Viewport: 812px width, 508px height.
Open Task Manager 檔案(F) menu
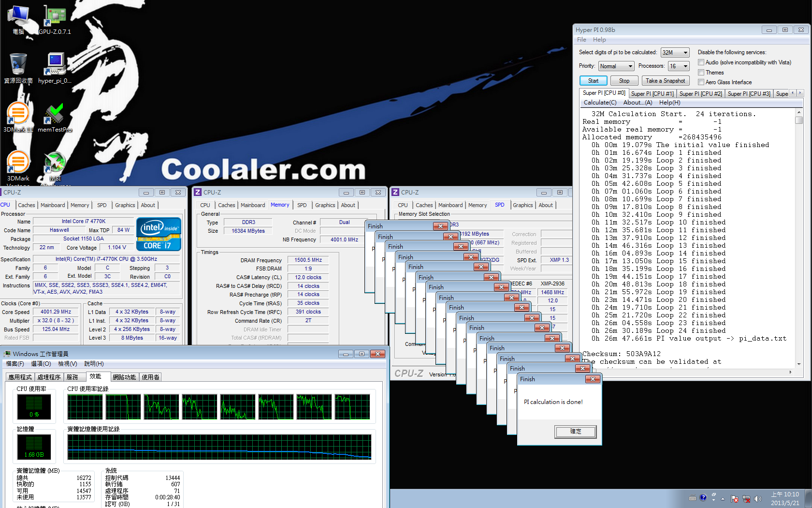click(15, 364)
